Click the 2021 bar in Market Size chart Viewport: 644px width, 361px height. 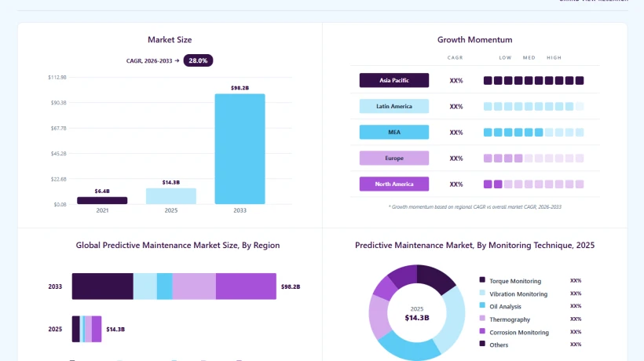point(102,200)
